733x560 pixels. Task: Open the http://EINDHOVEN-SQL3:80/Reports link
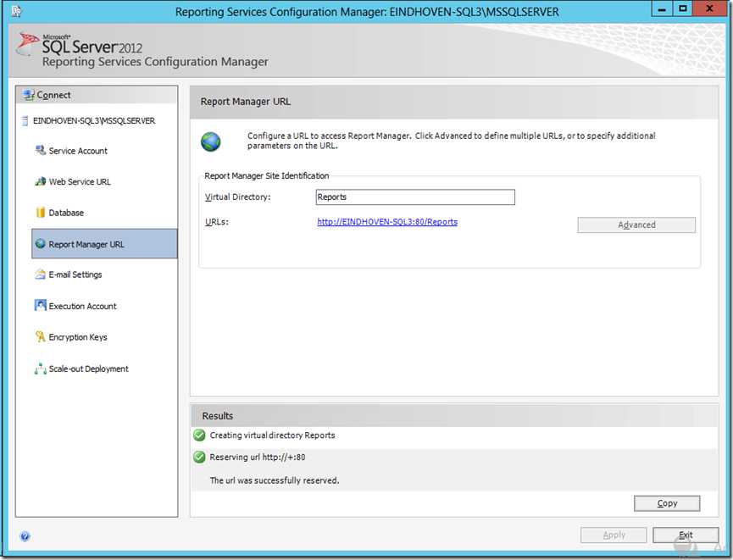point(387,222)
